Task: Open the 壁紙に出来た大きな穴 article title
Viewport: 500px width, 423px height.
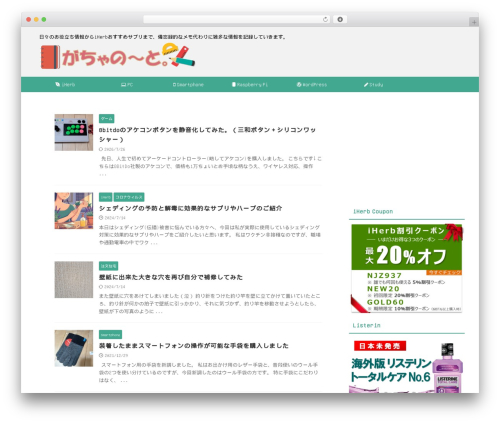Action: [171, 277]
